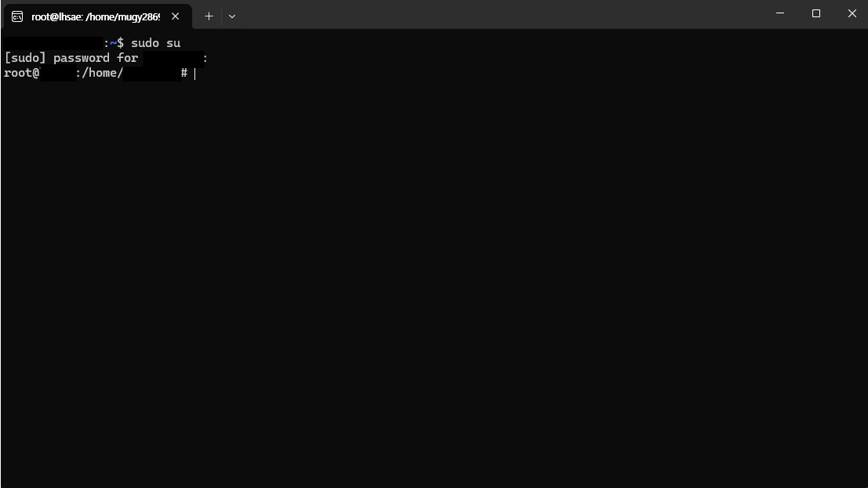Click the redacted username before '~$'
This screenshot has height=488, width=868.
pyautogui.click(x=53, y=43)
